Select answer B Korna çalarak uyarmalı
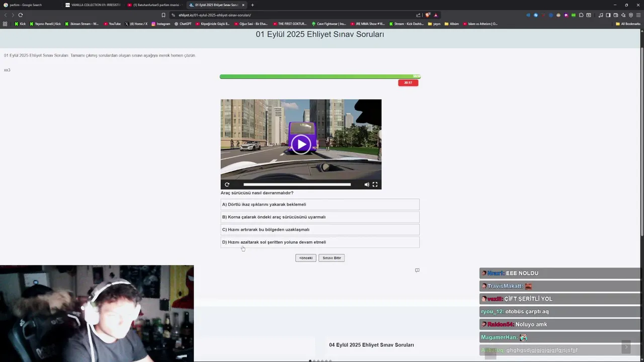Screen dimensions: 644x362 pos(320,217)
